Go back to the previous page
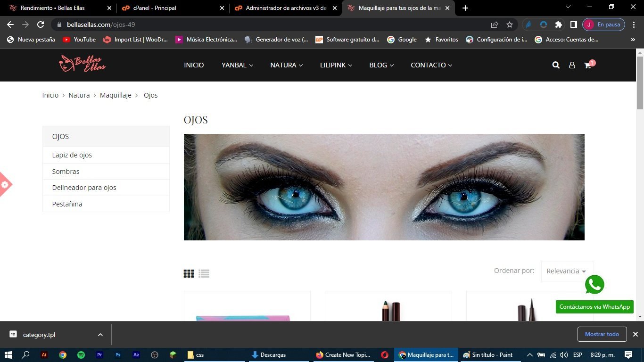 point(10,25)
